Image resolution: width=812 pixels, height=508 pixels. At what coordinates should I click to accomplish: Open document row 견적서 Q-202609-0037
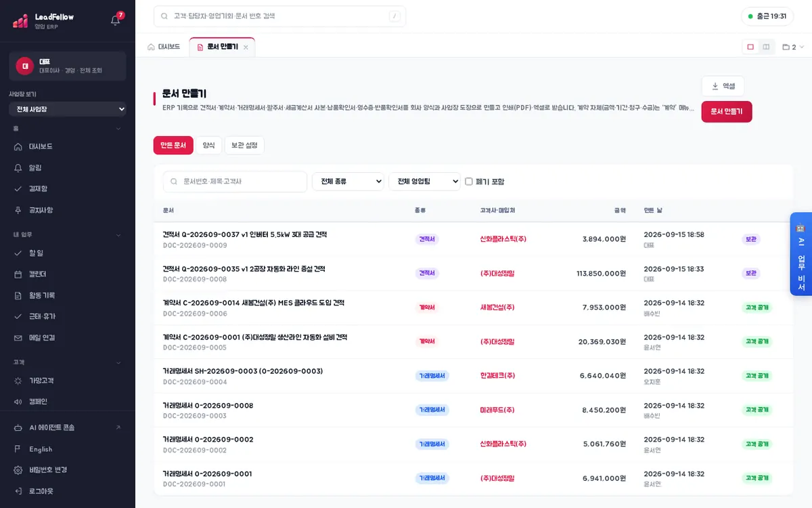(x=473, y=239)
